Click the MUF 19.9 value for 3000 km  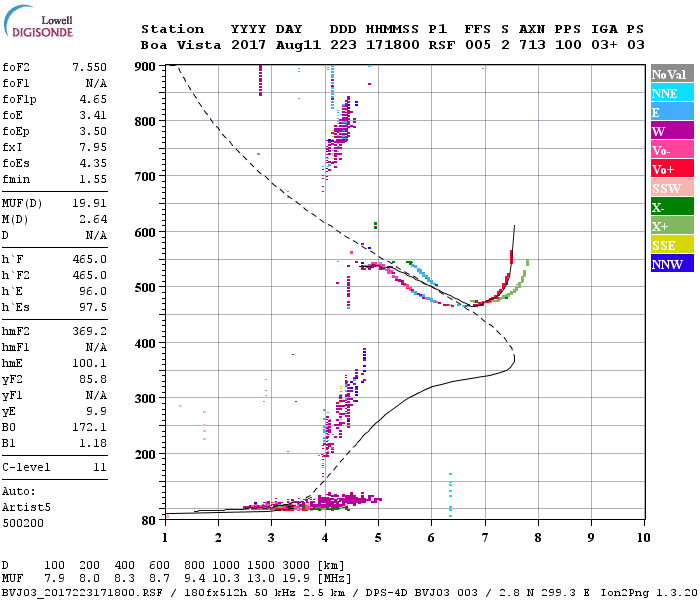pos(296,579)
